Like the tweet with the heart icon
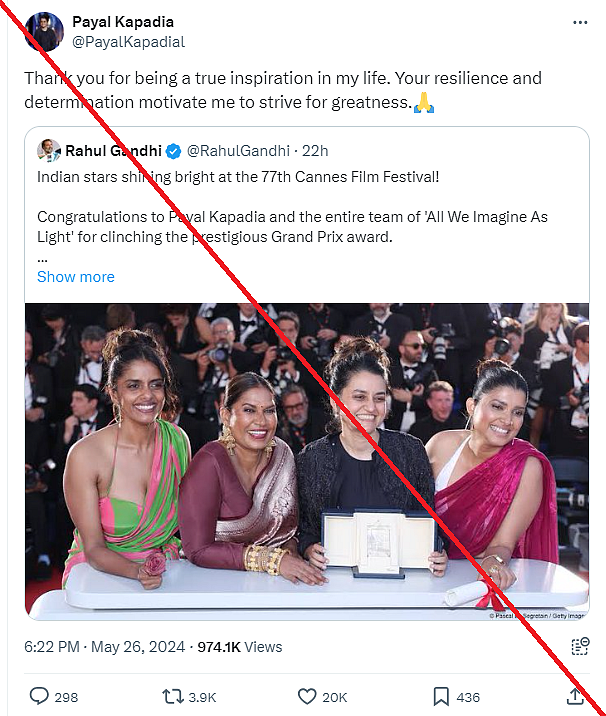 click(308, 696)
